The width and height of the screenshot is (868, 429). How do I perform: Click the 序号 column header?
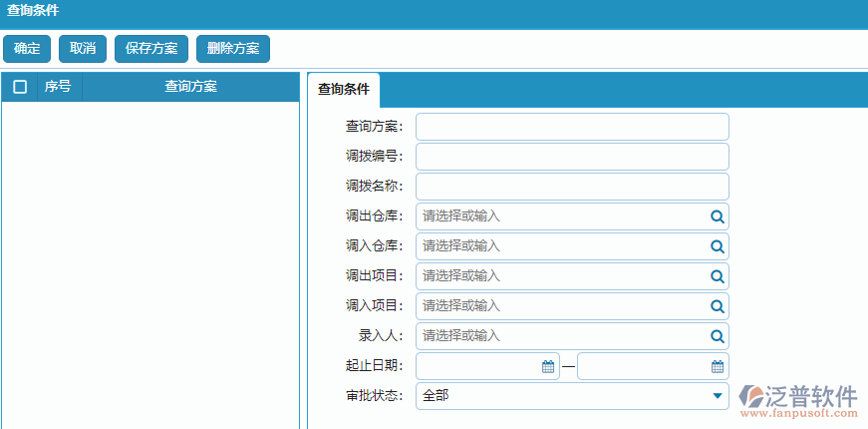coord(59,87)
